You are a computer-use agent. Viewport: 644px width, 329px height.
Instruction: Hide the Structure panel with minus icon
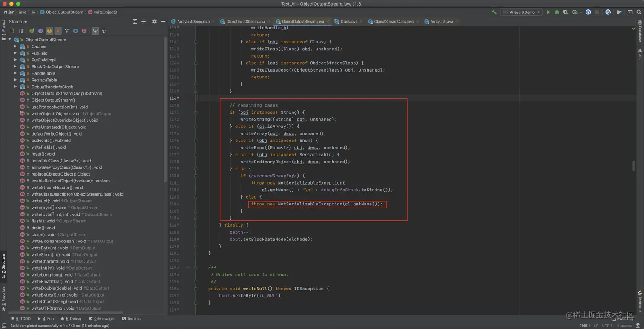163,22
